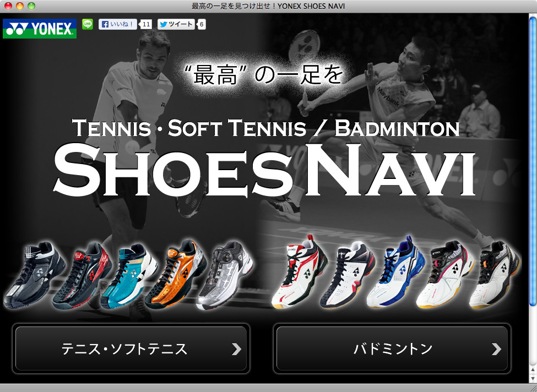Open the tweet count bubble showing 6
Image resolution: width=537 pixels, height=392 pixels.
pos(202,24)
